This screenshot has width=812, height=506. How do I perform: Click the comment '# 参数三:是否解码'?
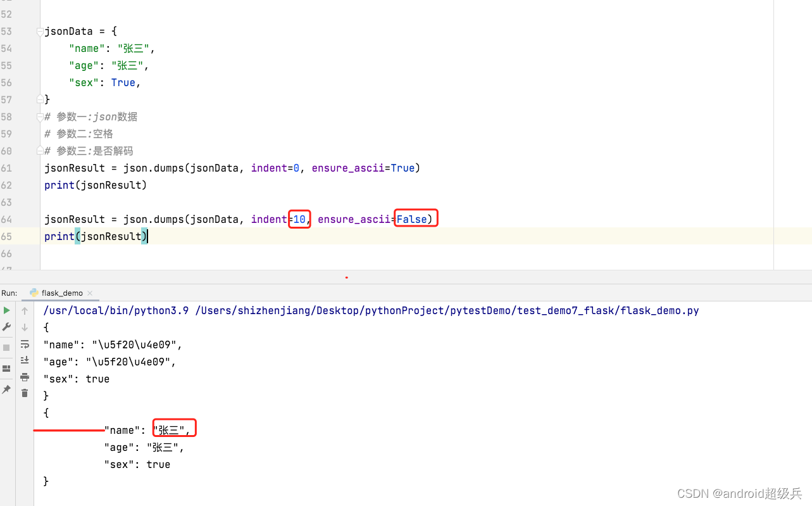[x=89, y=151]
